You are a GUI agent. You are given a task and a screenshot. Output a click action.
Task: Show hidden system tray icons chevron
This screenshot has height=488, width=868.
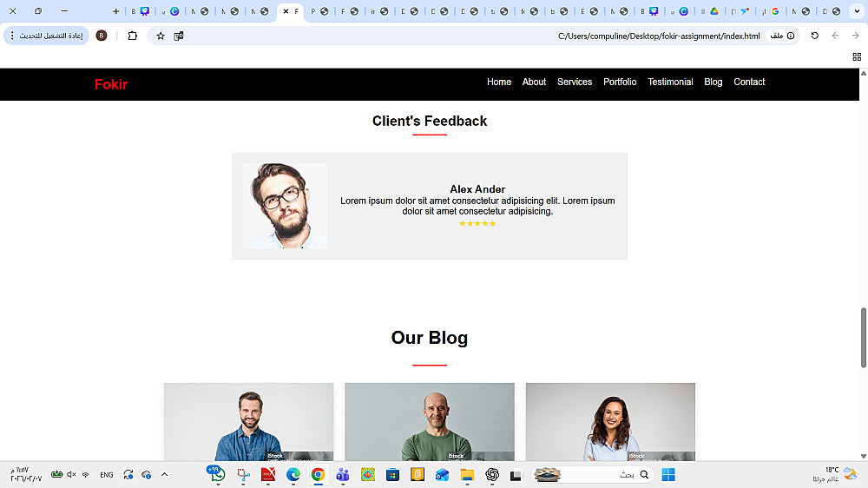164,475
